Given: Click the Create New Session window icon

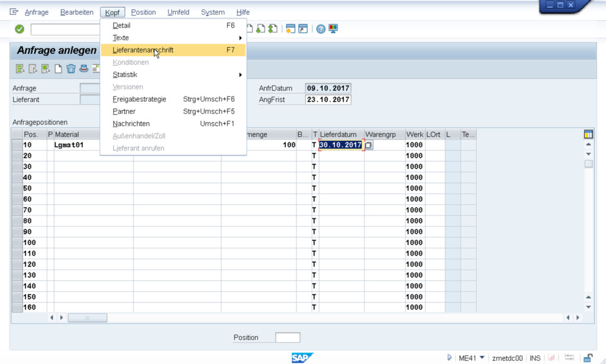Looking at the screenshot, I should point(290,29).
